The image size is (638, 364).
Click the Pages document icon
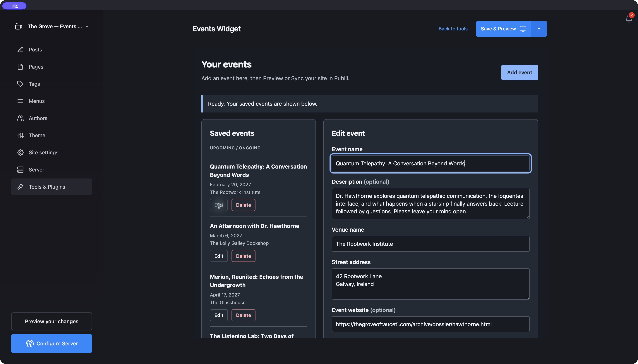20,67
